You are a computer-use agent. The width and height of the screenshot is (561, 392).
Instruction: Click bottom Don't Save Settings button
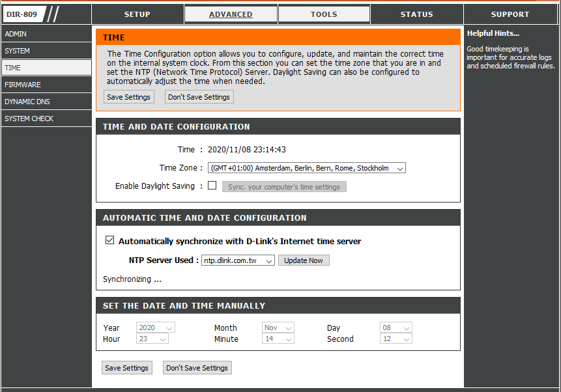tap(197, 368)
